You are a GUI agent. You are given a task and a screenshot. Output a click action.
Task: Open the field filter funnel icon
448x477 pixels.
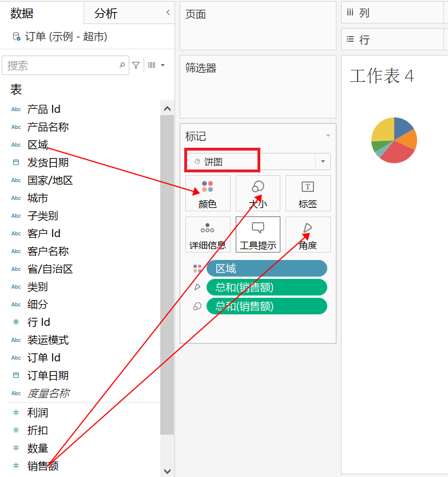(136, 65)
